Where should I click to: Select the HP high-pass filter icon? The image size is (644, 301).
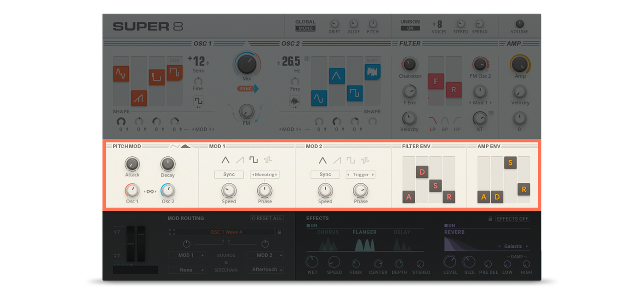457,121
